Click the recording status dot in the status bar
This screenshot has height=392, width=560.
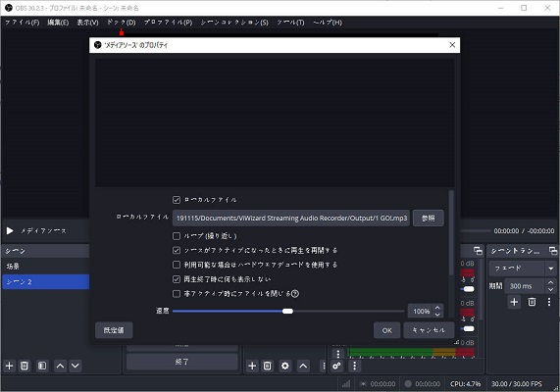click(x=408, y=384)
